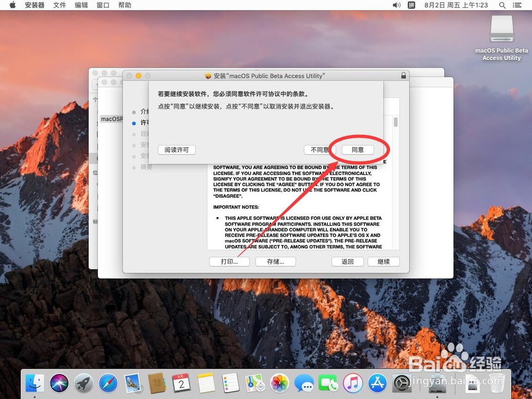Click the macOSP item in the background window
Viewport: 532px width, 399px height.
point(112,119)
